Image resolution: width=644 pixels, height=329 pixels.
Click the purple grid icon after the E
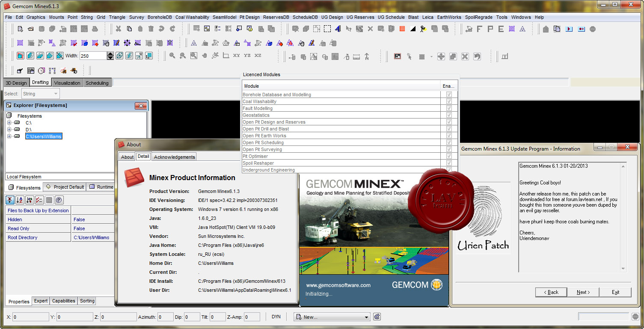[x=512, y=29]
